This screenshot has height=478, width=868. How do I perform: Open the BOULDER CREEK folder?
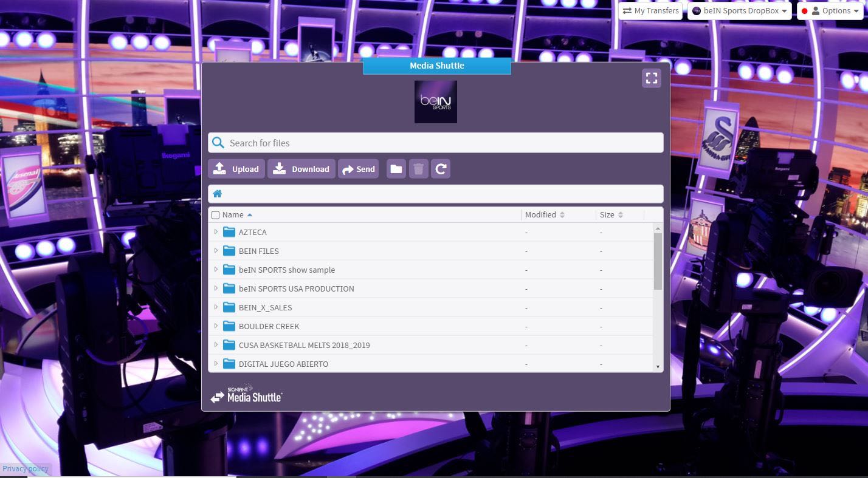click(x=269, y=326)
